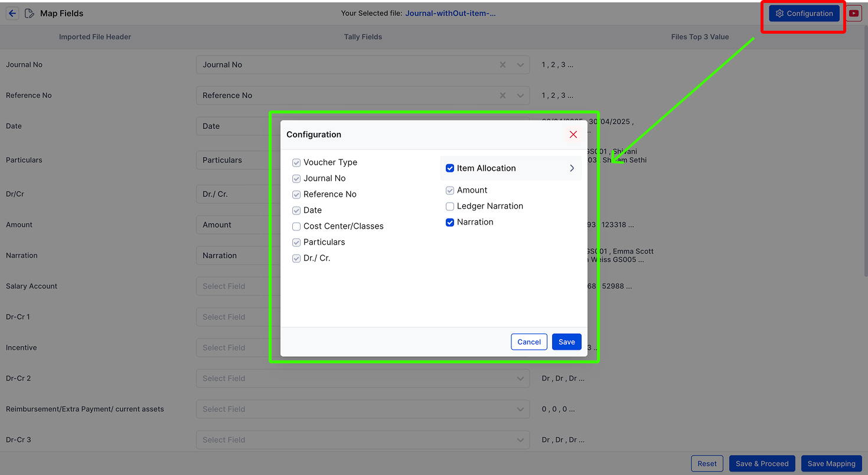Open the Dr-Cr 2 Select Field dropdown
This screenshot has width=868, height=475.
pos(363,378)
